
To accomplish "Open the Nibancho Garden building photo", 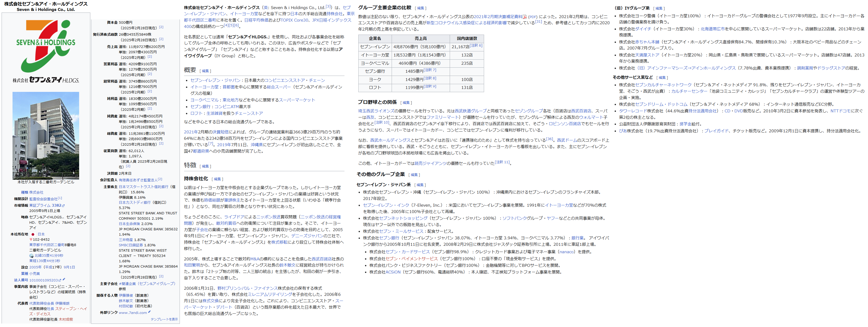I will tap(46, 136).
